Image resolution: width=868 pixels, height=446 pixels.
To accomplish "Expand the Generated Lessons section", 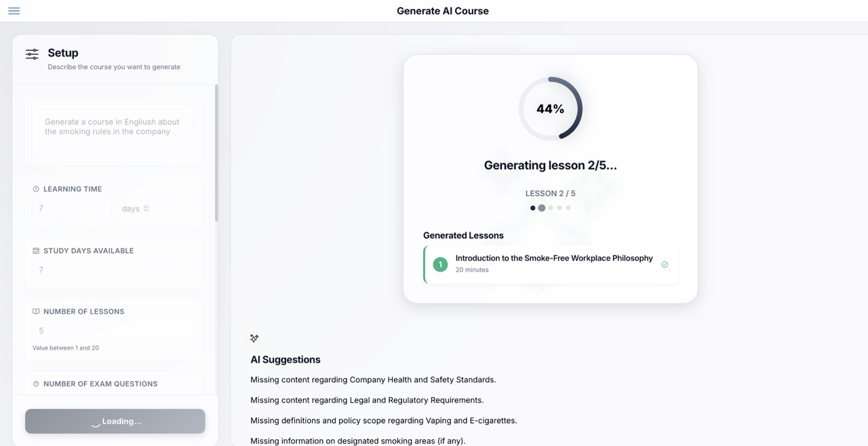I will click(x=463, y=235).
